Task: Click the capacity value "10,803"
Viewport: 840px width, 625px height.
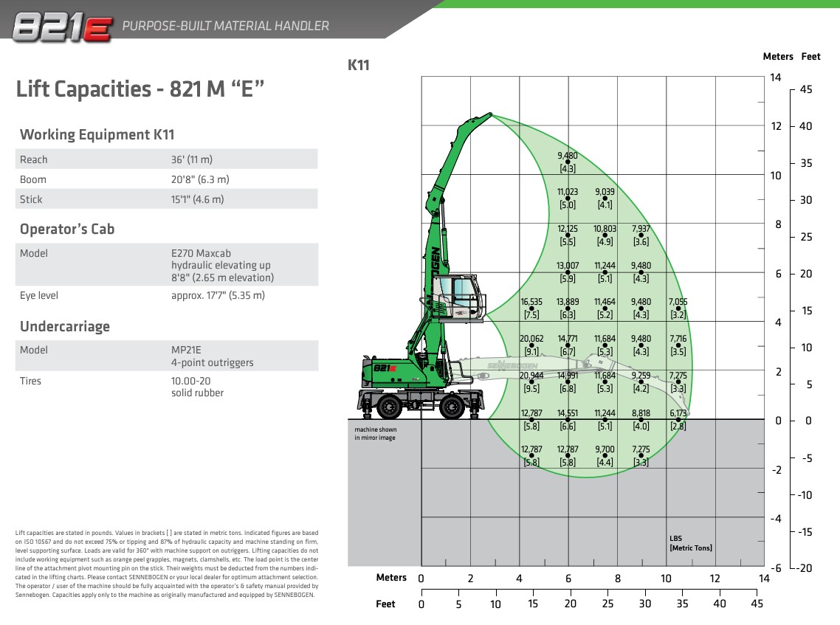Action: tap(605, 229)
